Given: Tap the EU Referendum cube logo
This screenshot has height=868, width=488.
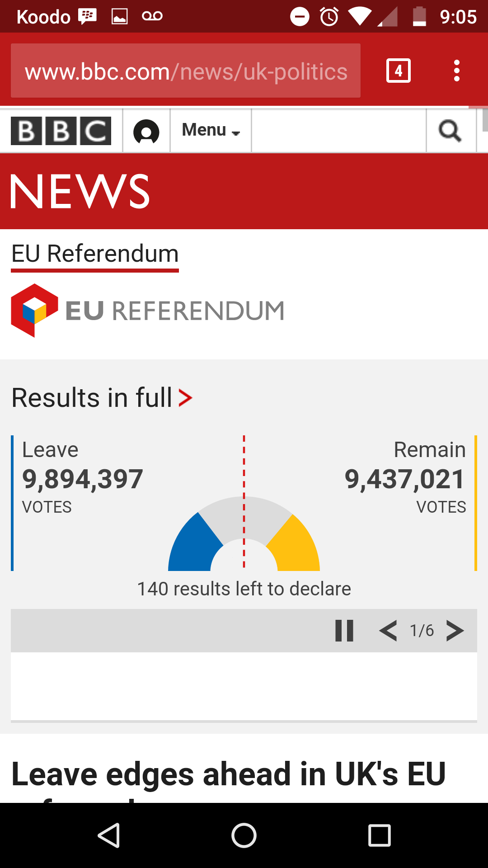Looking at the screenshot, I should (34, 311).
